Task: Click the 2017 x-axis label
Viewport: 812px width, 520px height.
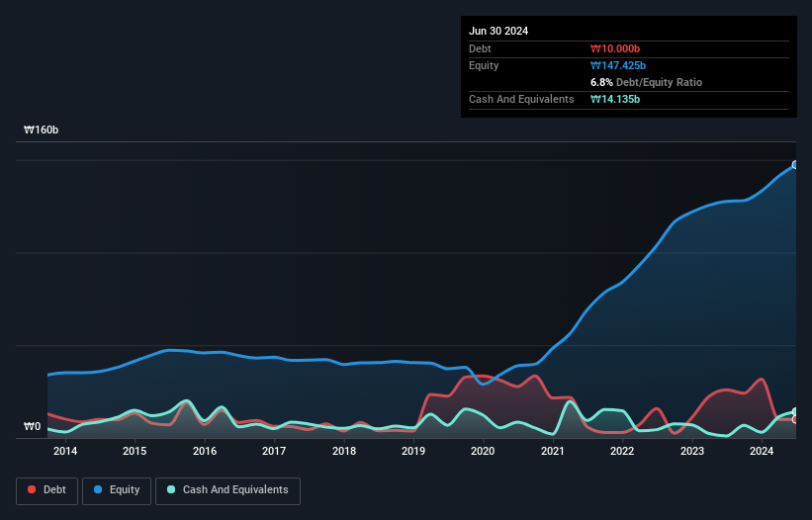Action: (x=274, y=451)
